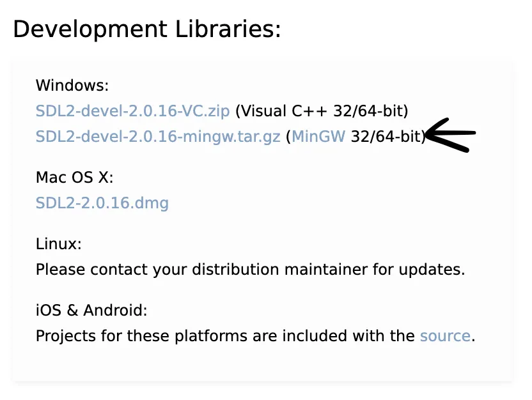Click the Windows: label
Image resolution: width=532 pixels, height=400 pixels.
click(x=72, y=85)
